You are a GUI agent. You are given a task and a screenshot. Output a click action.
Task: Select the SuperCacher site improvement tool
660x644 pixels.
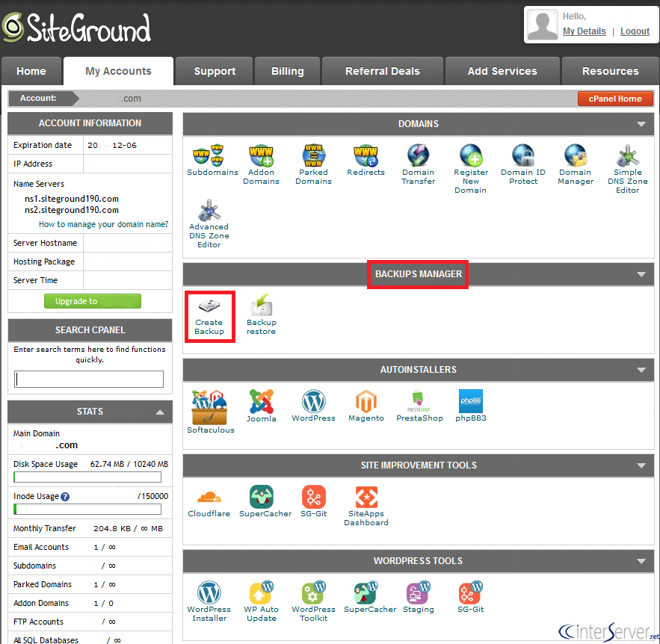click(265, 499)
